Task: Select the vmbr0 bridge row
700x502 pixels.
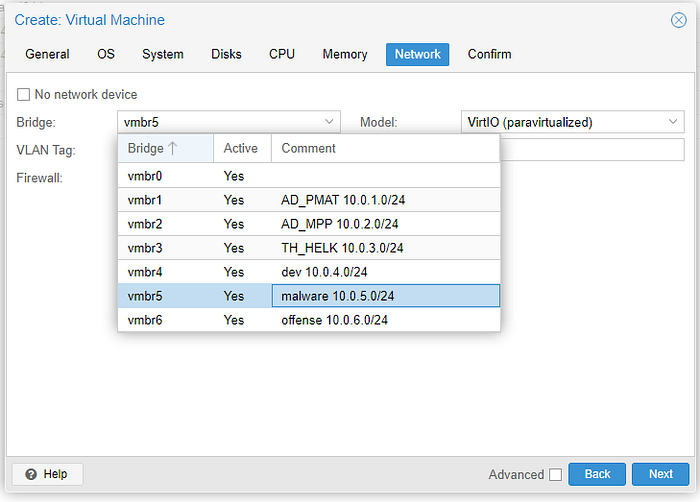Action: tap(309, 176)
